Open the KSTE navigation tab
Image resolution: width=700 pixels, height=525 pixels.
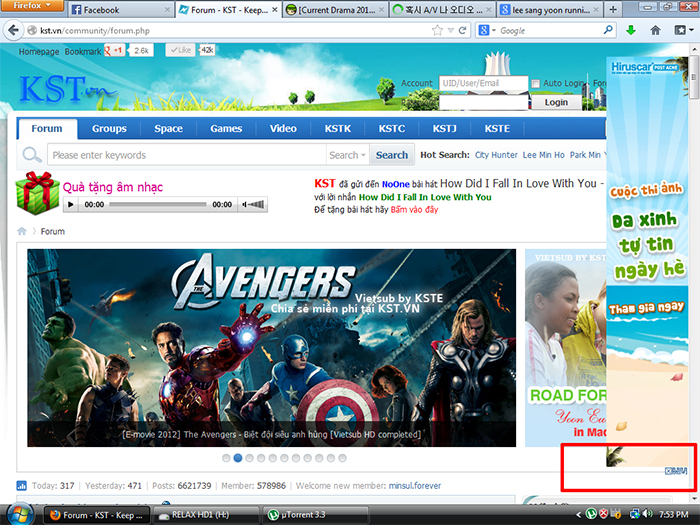497,129
